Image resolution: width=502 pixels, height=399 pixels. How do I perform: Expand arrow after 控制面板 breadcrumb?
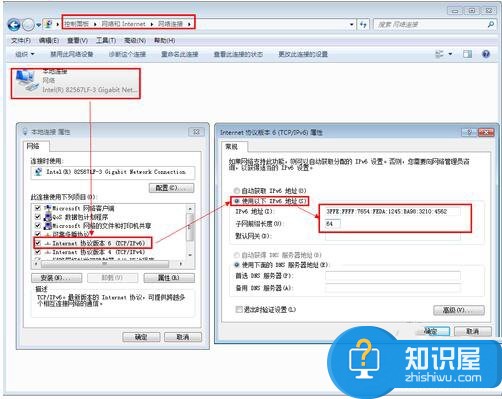coord(95,24)
